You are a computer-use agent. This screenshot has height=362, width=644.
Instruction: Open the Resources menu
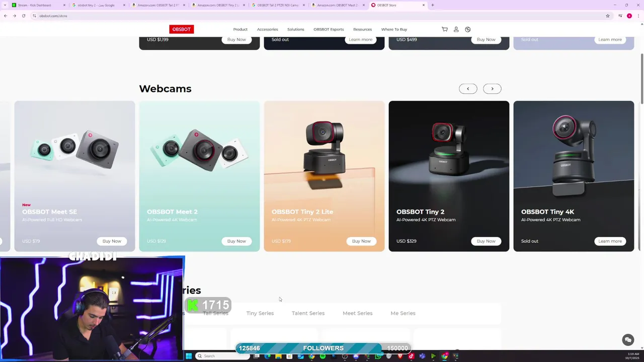[362, 29]
